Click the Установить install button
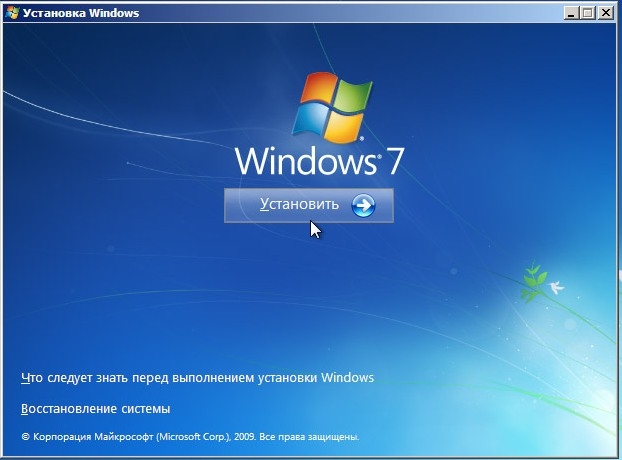 pyautogui.click(x=309, y=205)
